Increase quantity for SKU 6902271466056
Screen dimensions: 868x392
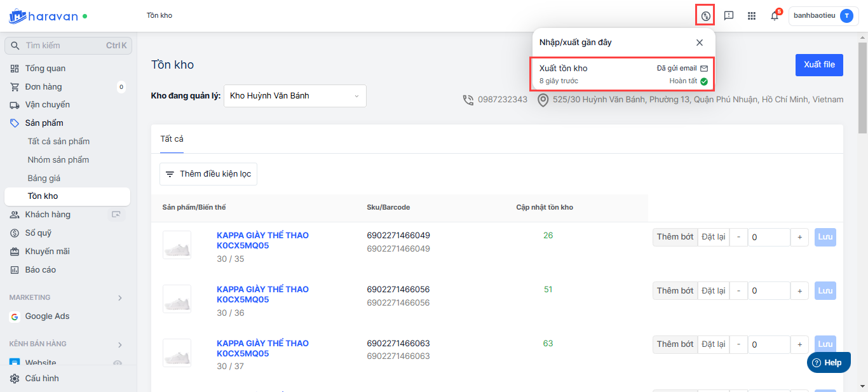click(x=800, y=290)
